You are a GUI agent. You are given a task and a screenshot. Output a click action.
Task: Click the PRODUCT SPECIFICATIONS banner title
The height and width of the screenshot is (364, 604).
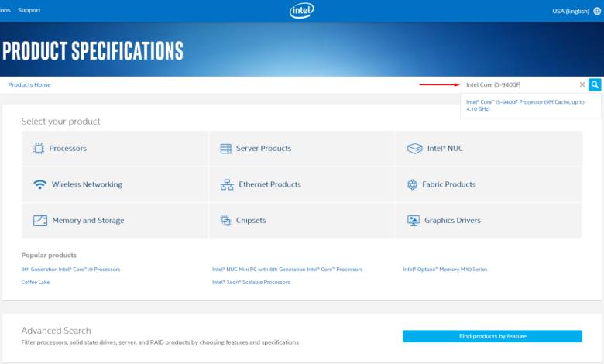pyautogui.click(x=93, y=51)
